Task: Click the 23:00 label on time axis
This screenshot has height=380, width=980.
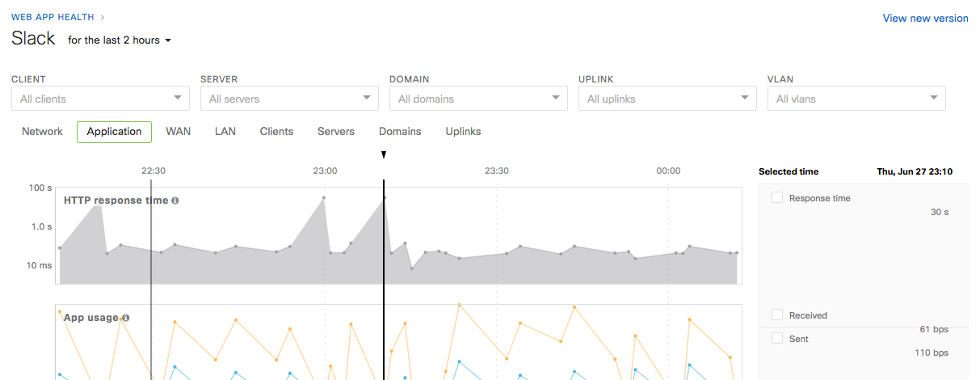Action: (325, 171)
